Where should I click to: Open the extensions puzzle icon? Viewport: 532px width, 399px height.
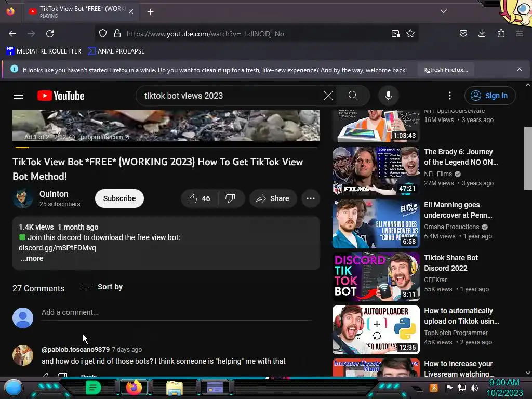501,33
